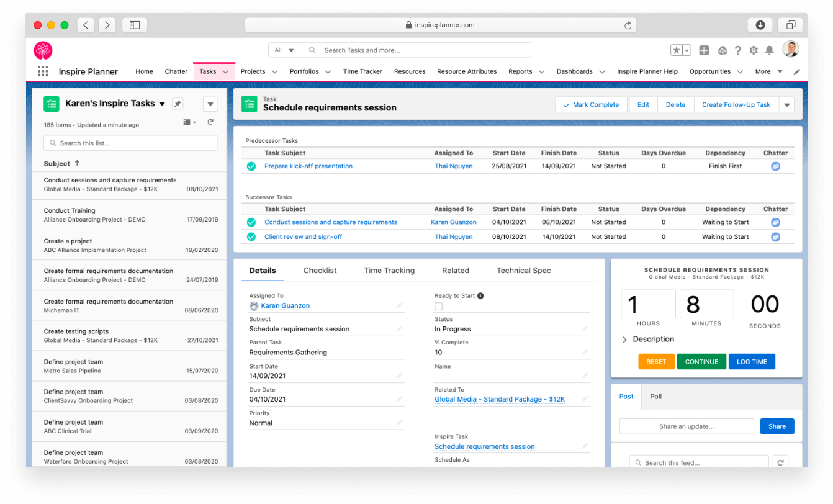
Task: Open the notifications bell
Action: 769,50
